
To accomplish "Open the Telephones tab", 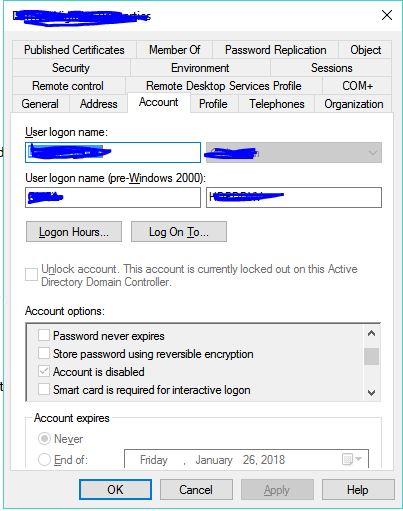I will [x=277, y=104].
